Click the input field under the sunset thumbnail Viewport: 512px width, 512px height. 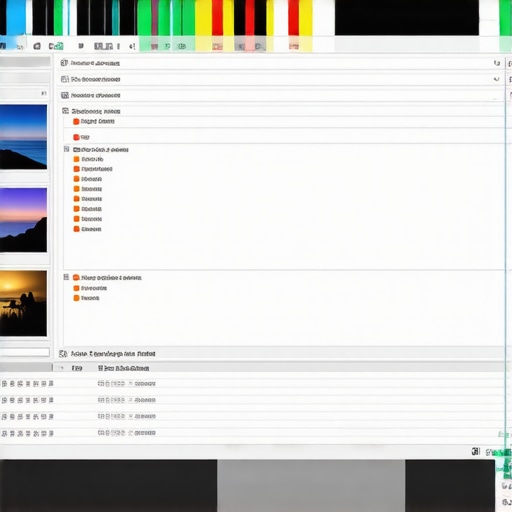click(x=25, y=352)
